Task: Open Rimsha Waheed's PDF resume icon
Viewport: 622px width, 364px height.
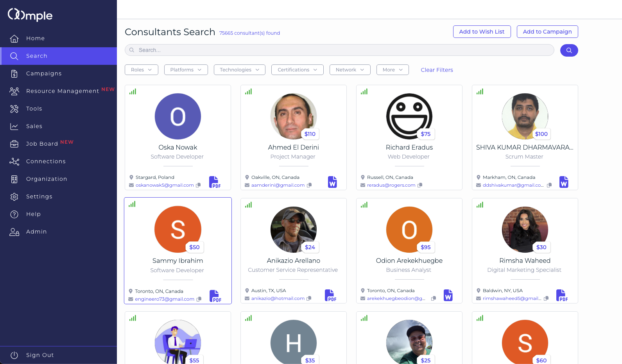Action: [561, 295]
